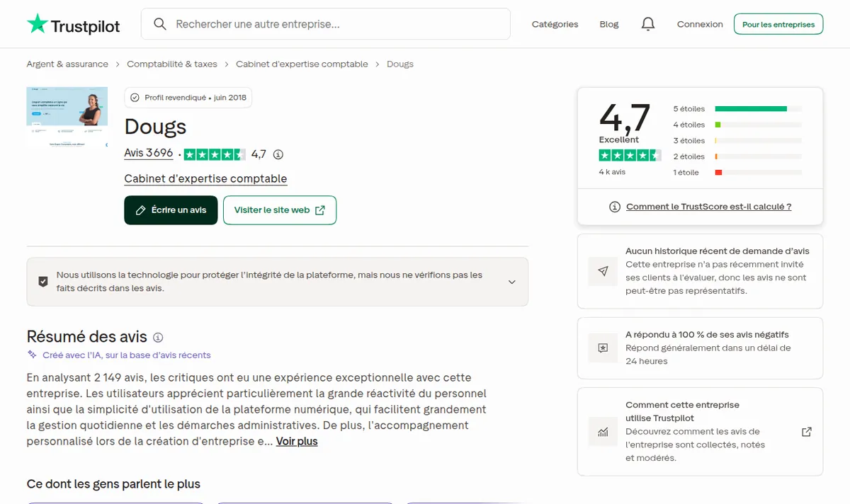The image size is (850, 504).
Task: Click the info icon beside Résumé des avis
Action: coord(158,338)
